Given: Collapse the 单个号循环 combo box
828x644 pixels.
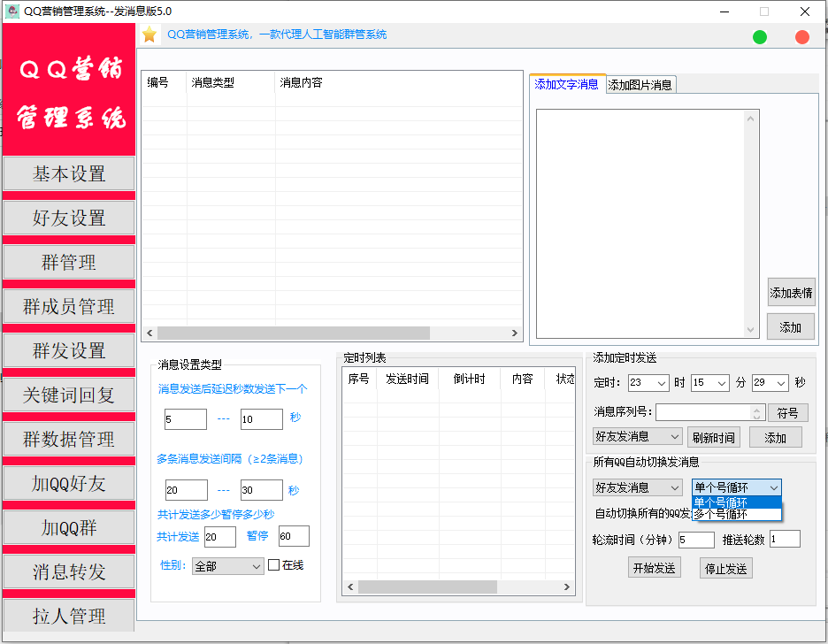Looking at the screenshot, I should tap(736, 487).
